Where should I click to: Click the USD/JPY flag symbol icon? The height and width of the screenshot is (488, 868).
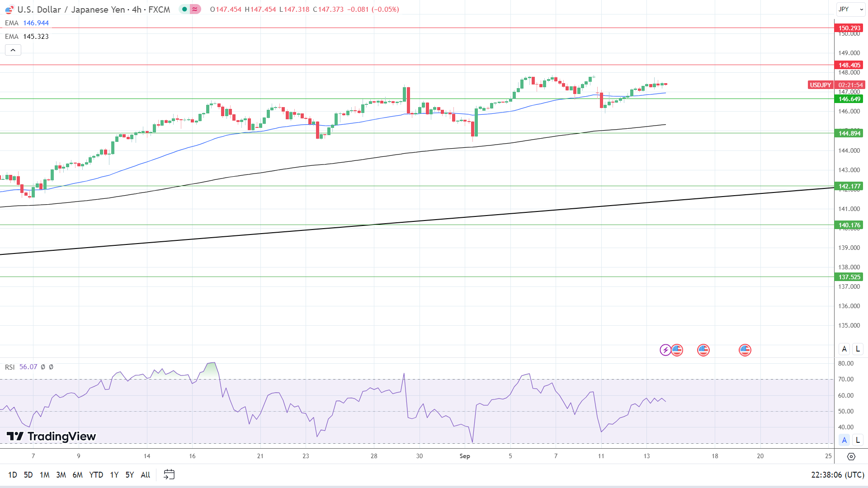[x=9, y=9]
